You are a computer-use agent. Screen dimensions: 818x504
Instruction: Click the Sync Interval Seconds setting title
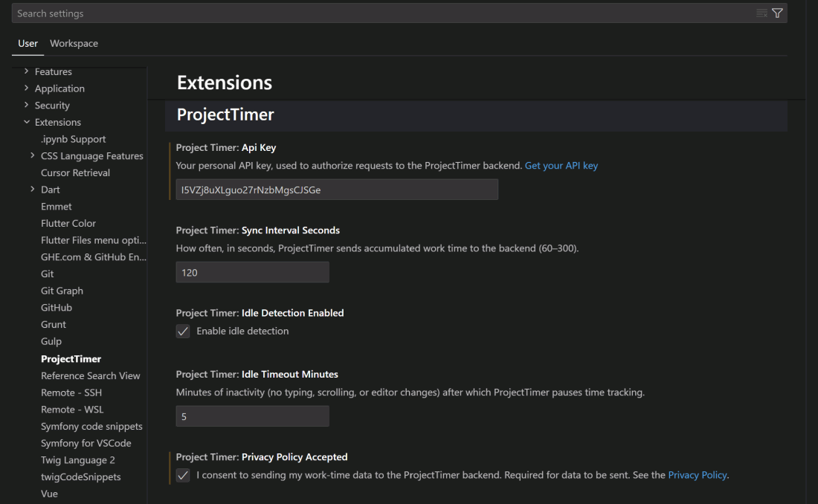click(x=258, y=230)
